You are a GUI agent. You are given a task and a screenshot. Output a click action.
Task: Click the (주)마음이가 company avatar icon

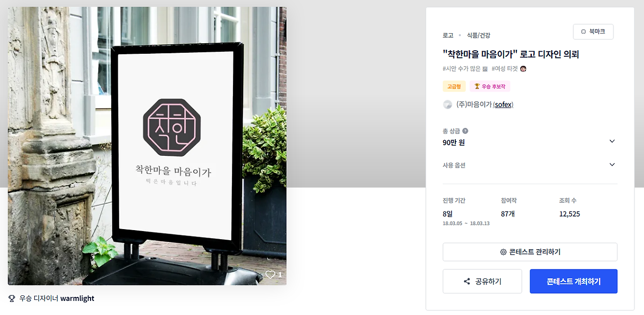[x=447, y=104]
